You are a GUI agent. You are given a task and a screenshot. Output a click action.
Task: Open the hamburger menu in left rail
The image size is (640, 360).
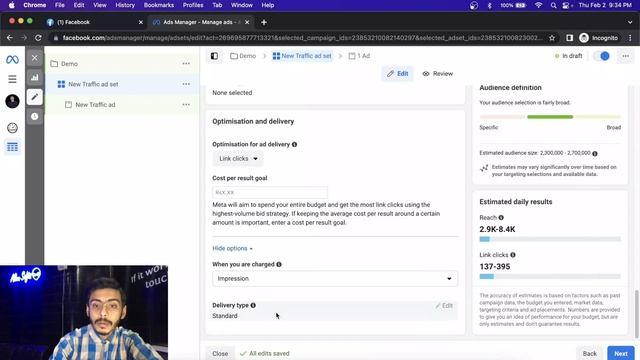(12, 79)
